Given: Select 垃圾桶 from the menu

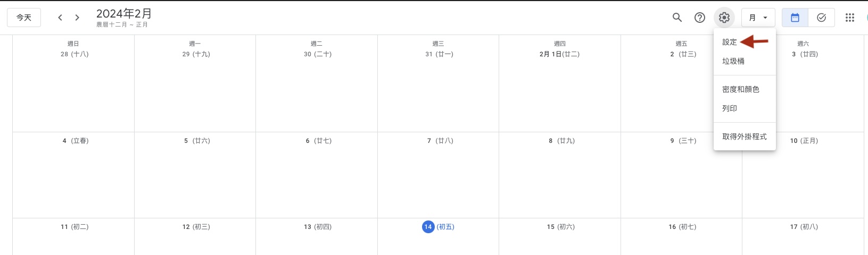Looking at the screenshot, I should point(733,61).
